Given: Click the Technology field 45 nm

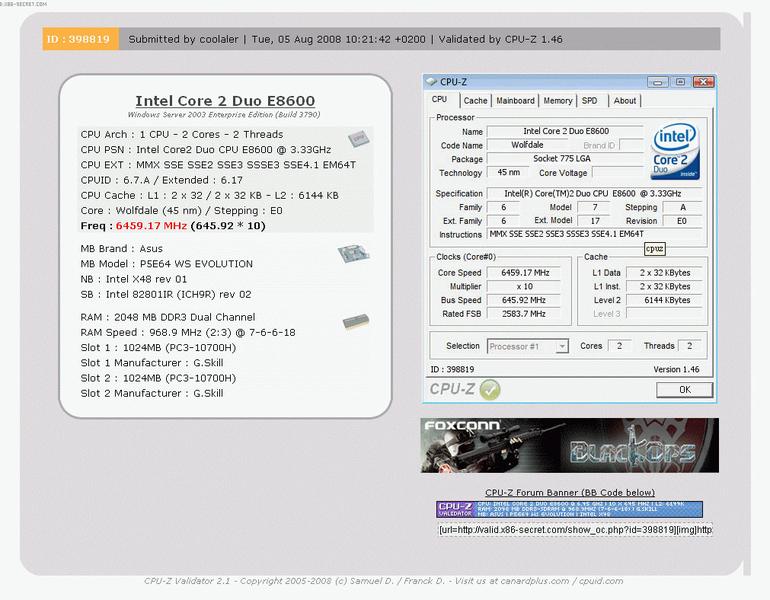Looking at the screenshot, I should [508, 173].
